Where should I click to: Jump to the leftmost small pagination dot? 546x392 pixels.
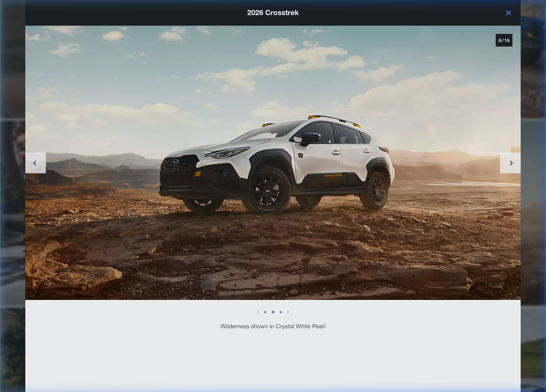[258, 312]
